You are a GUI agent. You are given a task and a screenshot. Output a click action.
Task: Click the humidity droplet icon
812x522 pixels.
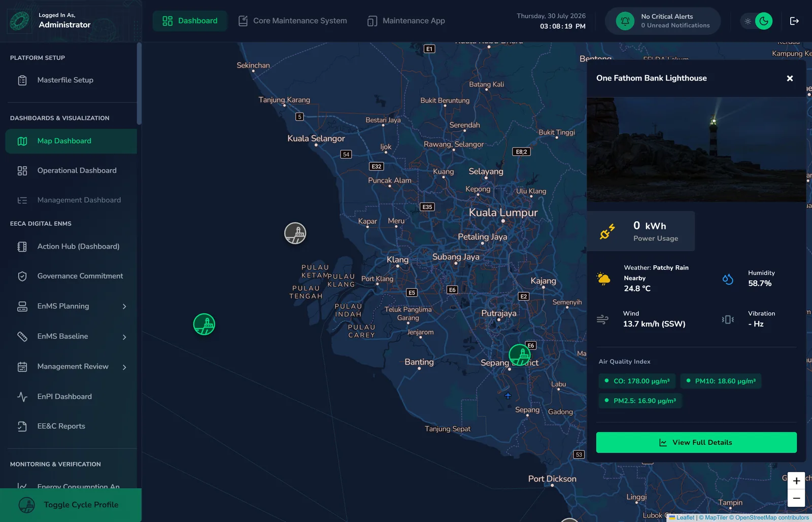tap(728, 279)
